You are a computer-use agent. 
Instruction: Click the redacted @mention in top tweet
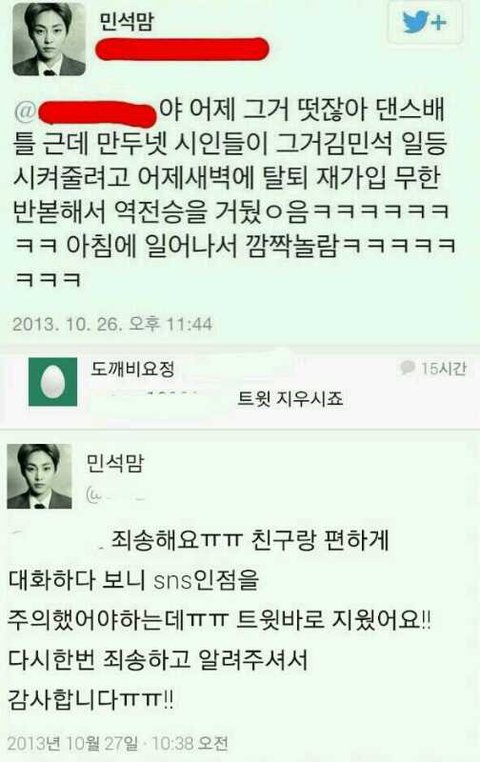85,113
